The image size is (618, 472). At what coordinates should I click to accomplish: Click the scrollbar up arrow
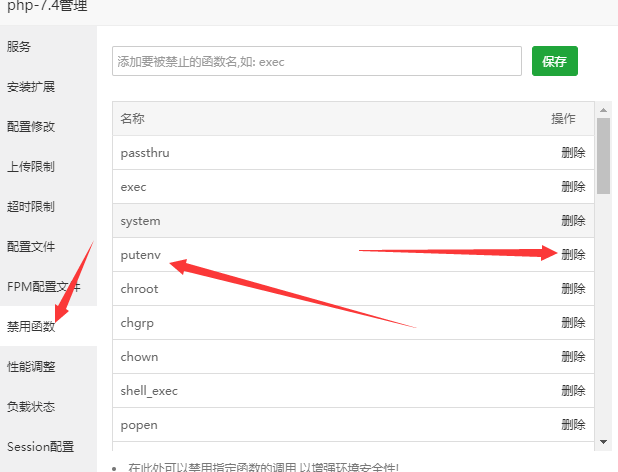tap(603, 110)
